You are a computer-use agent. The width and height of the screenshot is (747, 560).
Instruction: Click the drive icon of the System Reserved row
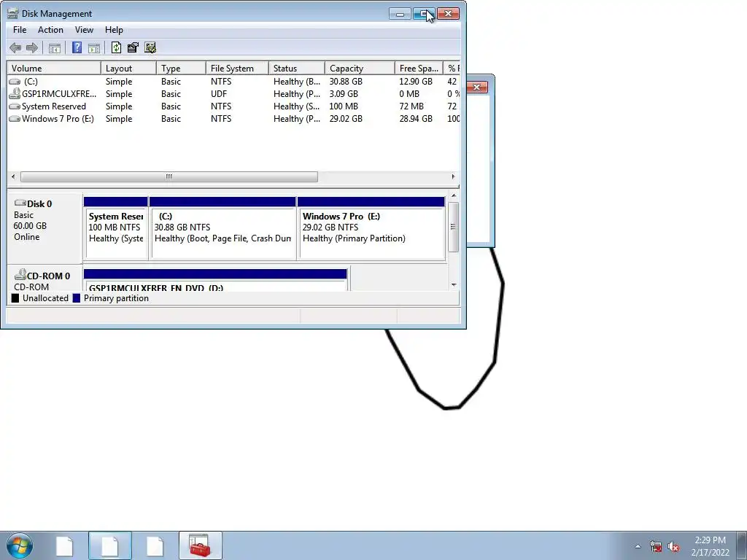[15, 106]
